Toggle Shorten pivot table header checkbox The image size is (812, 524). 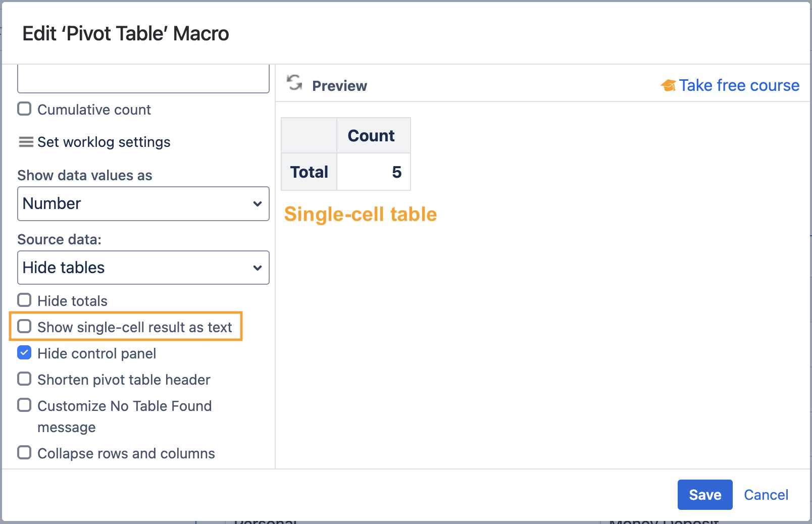[x=24, y=379]
